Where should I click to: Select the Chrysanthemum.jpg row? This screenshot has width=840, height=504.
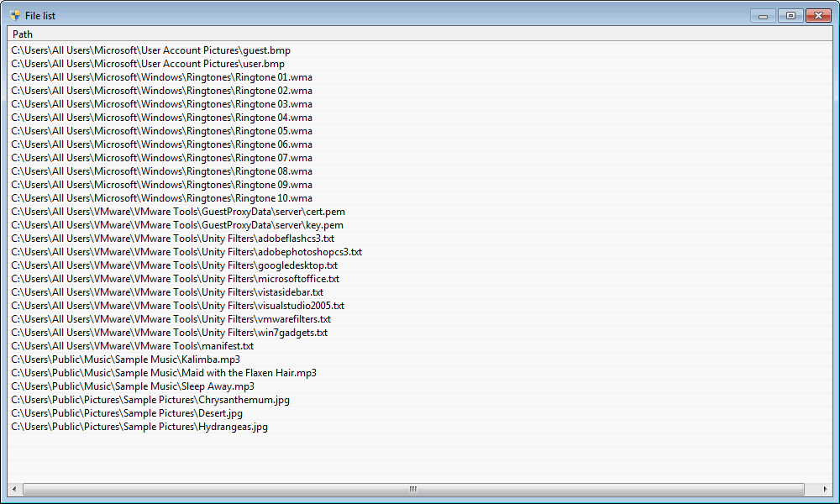(x=420, y=400)
